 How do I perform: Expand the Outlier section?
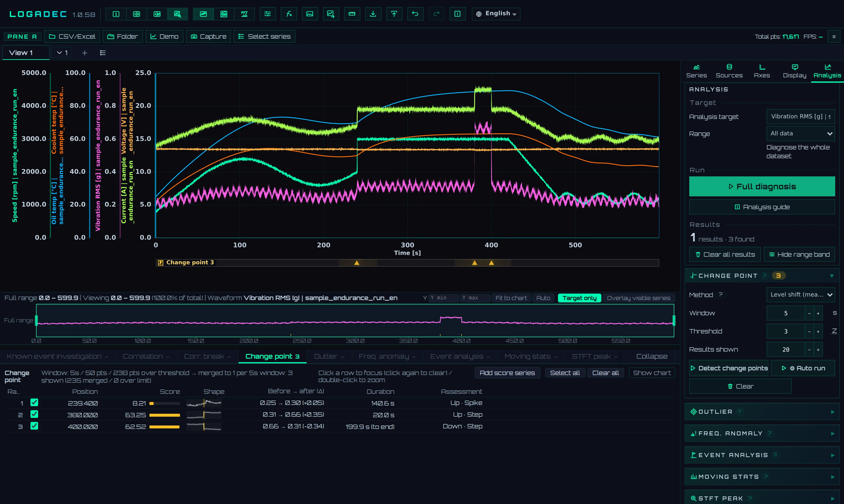pos(762,412)
